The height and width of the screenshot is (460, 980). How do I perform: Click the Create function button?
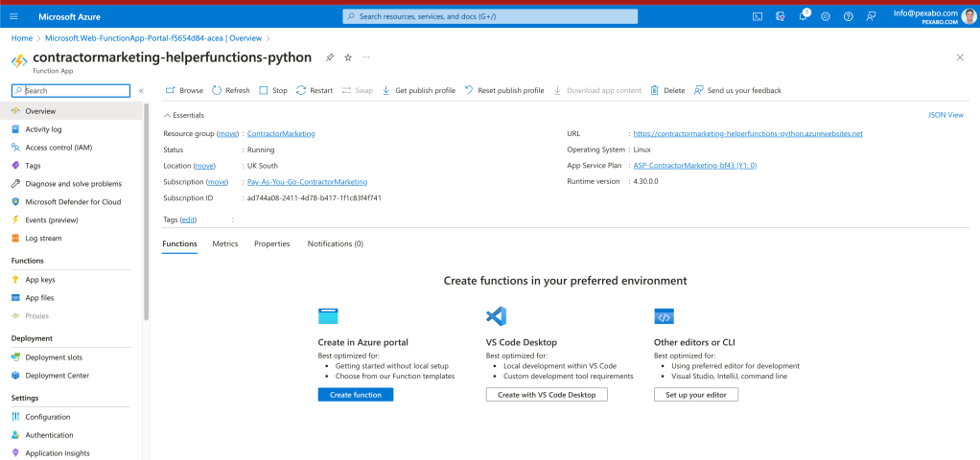click(x=356, y=395)
